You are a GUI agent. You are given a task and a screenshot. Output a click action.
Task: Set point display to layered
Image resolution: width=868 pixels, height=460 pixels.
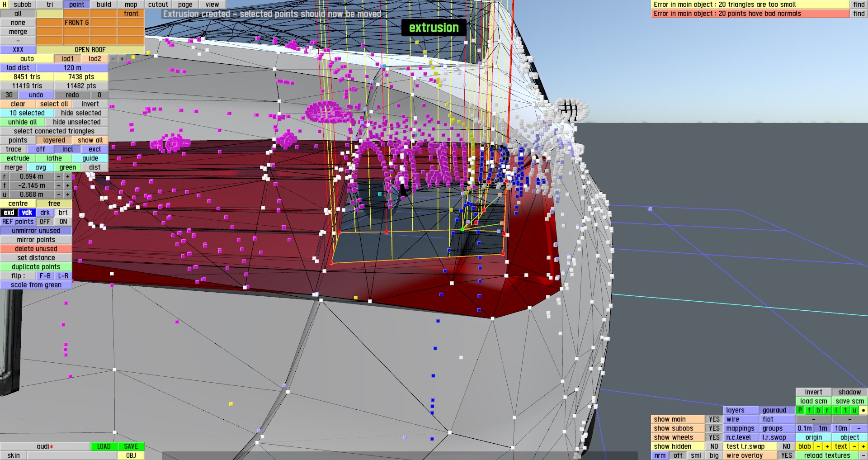(x=54, y=140)
